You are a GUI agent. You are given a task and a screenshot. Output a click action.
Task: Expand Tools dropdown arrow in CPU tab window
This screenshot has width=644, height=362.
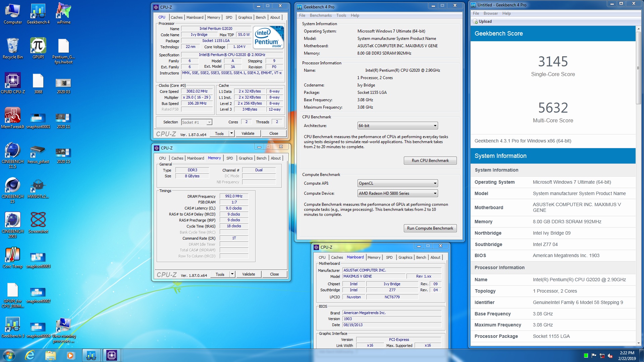click(231, 133)
